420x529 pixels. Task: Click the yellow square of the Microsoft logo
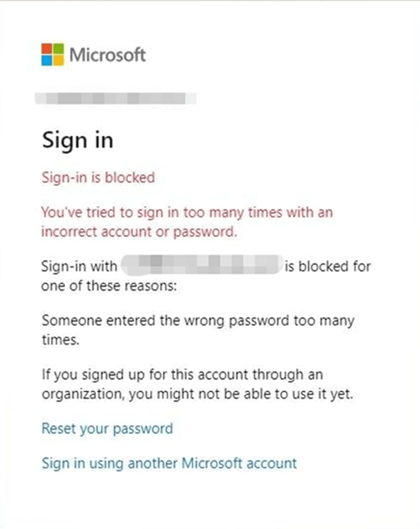tap(59, 60)
